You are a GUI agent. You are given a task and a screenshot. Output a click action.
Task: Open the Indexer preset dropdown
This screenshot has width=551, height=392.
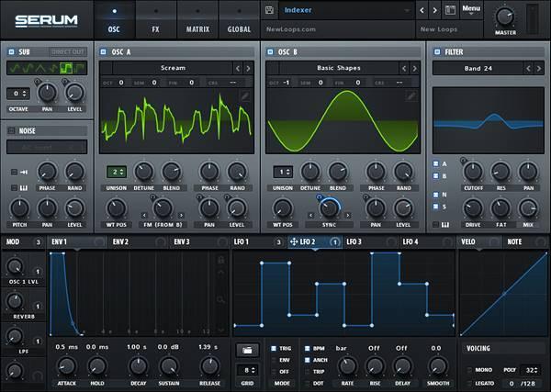(346, 10)
